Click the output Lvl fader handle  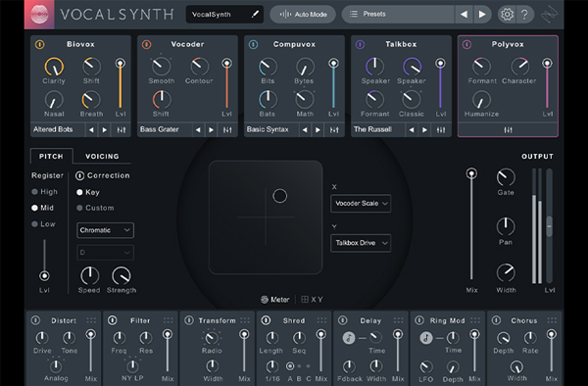click(550, 226)
